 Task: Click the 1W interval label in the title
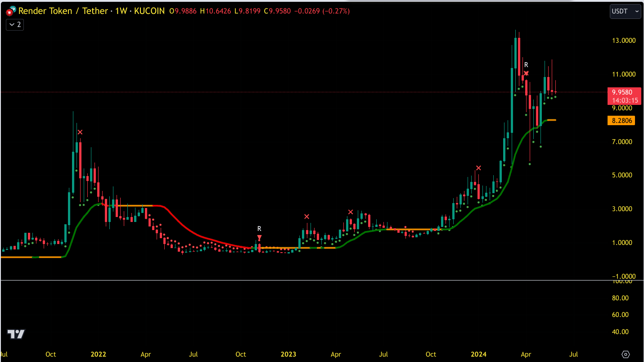click(121, 11)
